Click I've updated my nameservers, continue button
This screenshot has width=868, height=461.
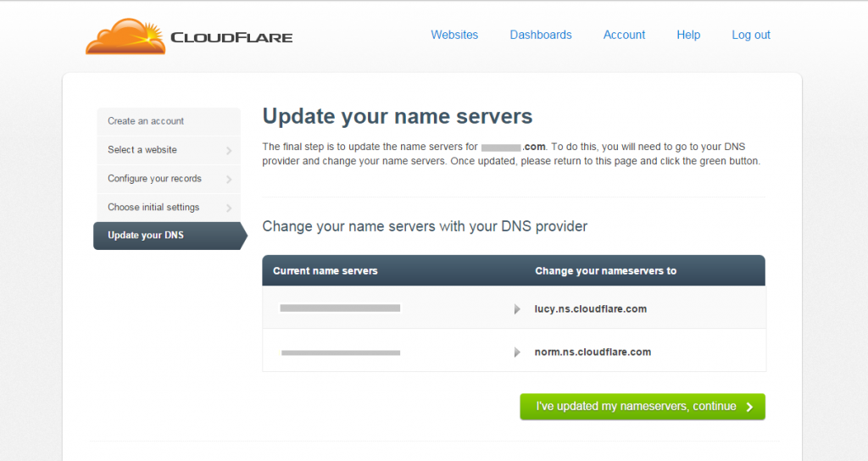tap(643, 407)
